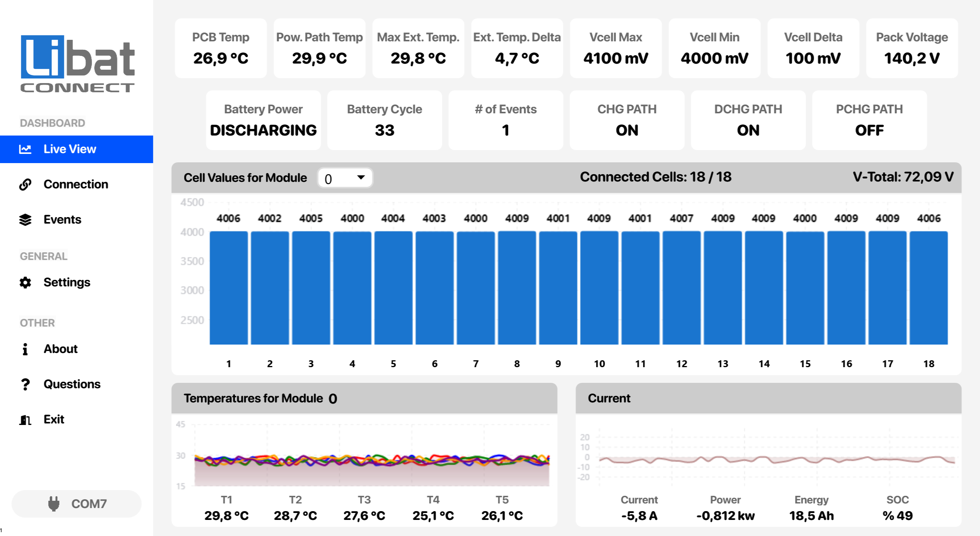Click the Events layers icon
980x536 pixels.
tap(25, 220)
